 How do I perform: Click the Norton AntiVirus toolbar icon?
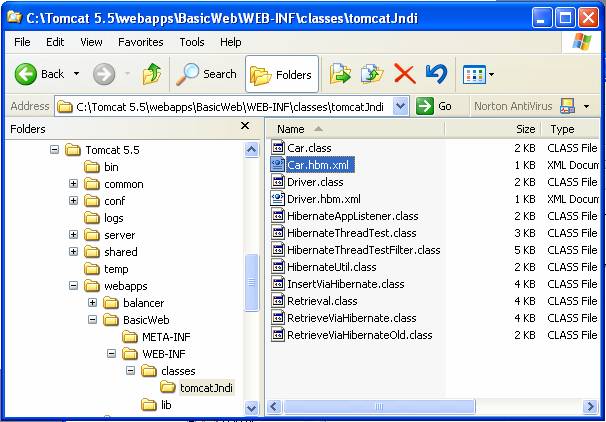coord(567,106)
